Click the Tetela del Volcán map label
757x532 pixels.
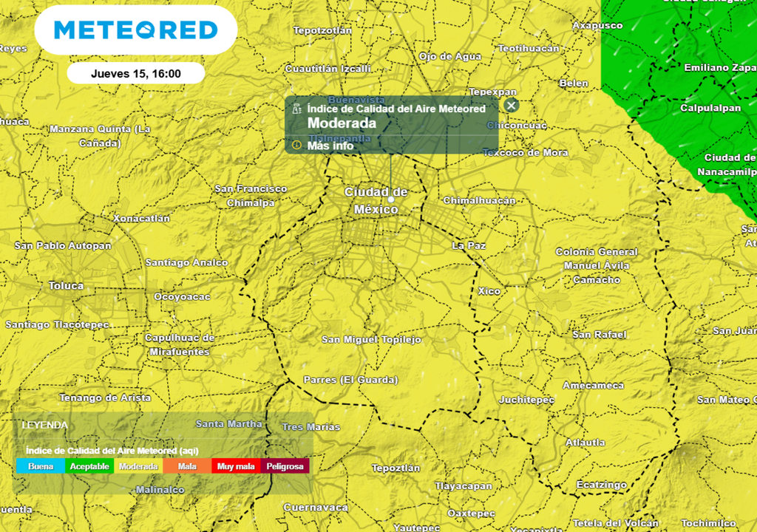click(x=616, y=523)
